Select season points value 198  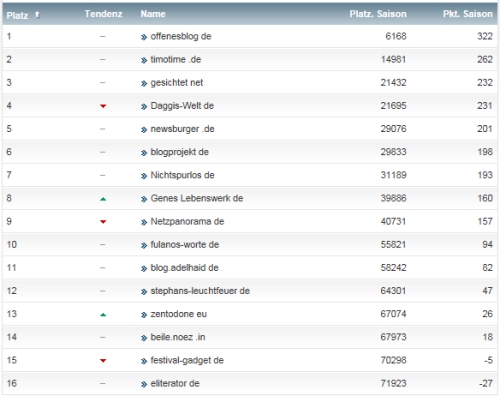tap(485, 152)
